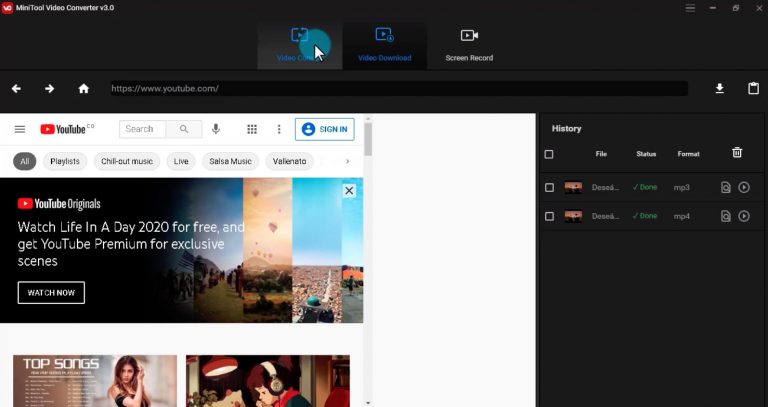Click the download arrow icon
Viewport: 768px width, 407px height.
click(720, 89)
